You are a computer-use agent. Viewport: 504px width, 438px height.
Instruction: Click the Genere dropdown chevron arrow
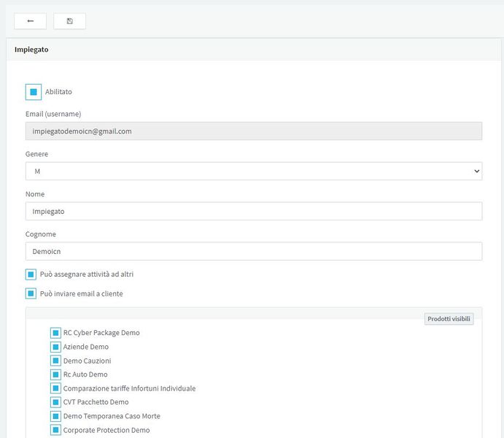coord(477,171)
